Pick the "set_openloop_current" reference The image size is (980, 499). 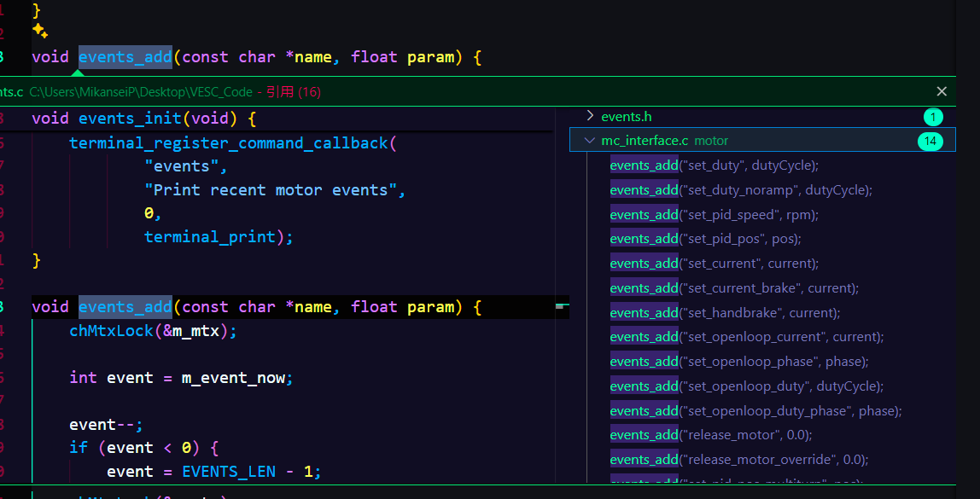pyautogui.click(x=747, y=337)
